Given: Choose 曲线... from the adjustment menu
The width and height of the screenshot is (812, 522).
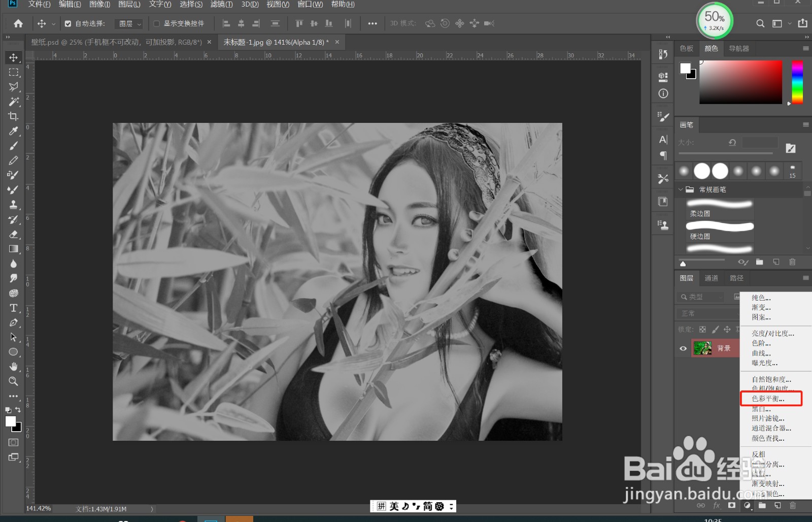Looking at the screenshot, I should 761,353.
